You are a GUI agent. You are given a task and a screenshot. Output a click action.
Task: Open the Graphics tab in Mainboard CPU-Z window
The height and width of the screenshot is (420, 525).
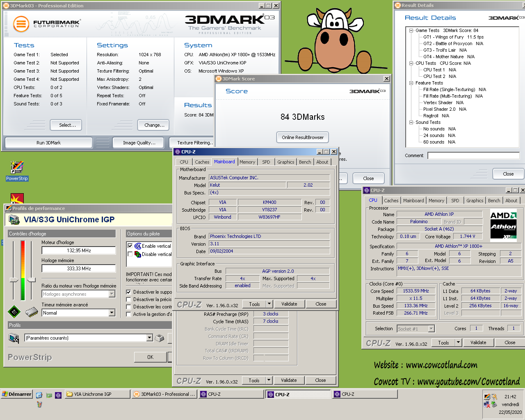[x=285, y=162]
